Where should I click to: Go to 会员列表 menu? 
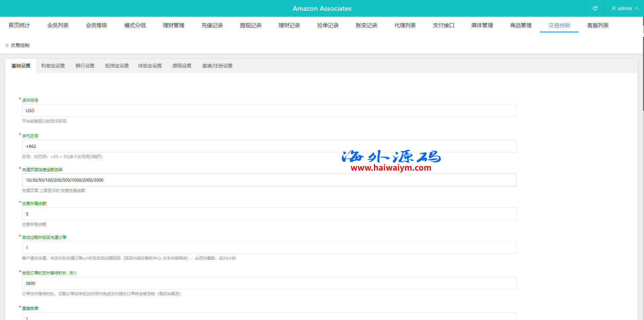[58, 25]
